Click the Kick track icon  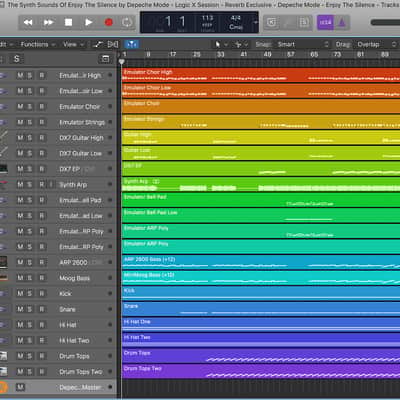coord(3,294)
